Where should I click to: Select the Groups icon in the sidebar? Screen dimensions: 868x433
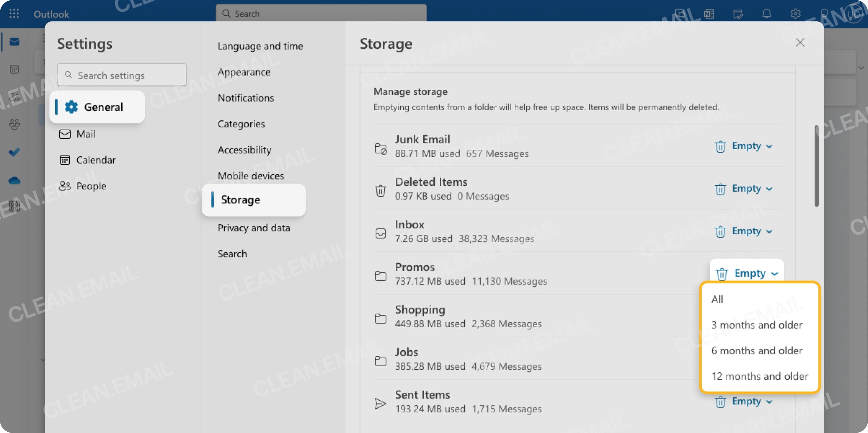(14, 124)
